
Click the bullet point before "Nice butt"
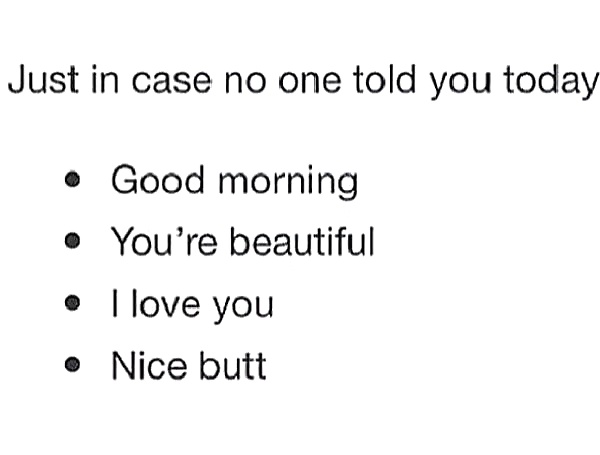click(x=71, y=366)
